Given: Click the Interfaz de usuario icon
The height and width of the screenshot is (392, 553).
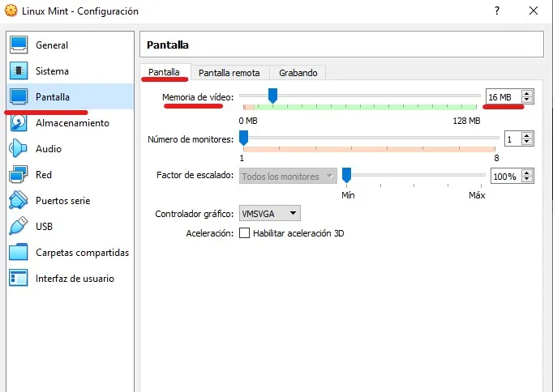Looking at the screenshot, I should (19, 278).
